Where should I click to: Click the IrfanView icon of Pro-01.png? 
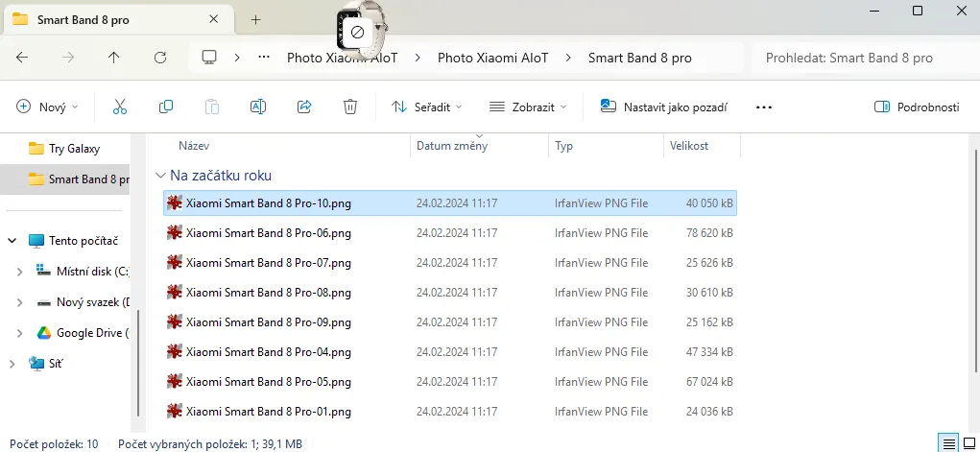pyautogui.click(x=175, y=412)
